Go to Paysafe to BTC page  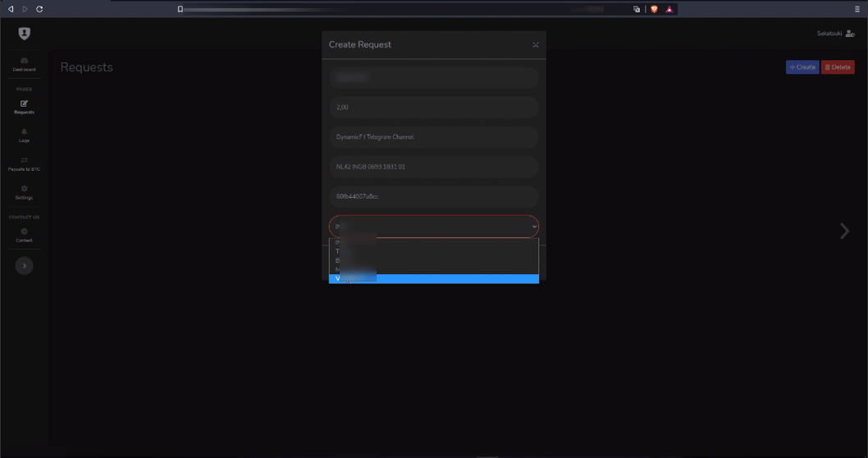pyautogui.click(x=24, y=163)
